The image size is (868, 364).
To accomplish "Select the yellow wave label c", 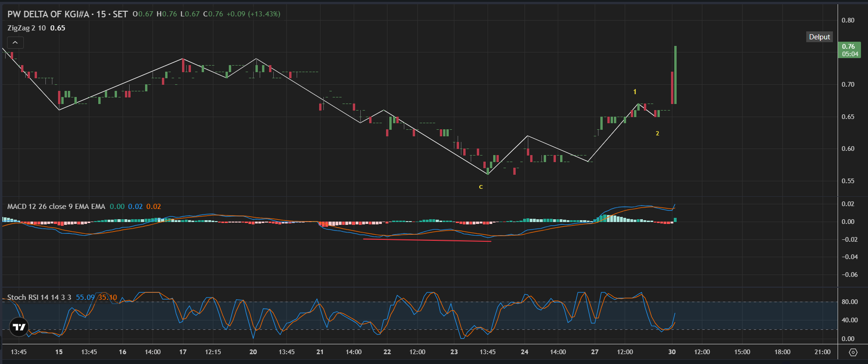I will coord(481,187).
